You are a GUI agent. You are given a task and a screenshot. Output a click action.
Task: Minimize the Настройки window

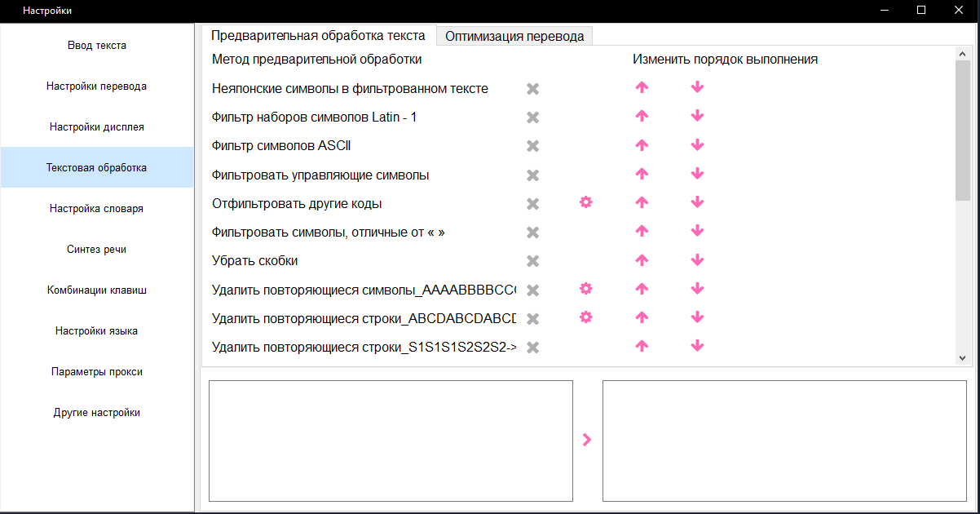coord(885,11)
